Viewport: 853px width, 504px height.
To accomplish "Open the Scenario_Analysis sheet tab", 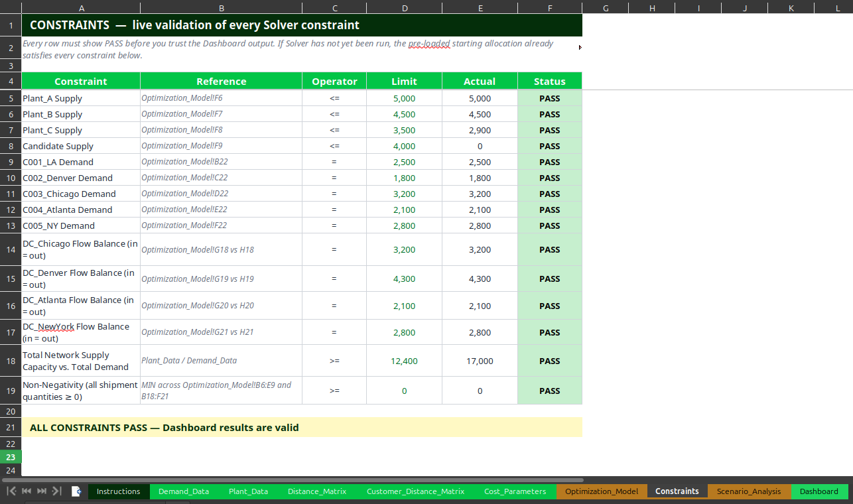I will pos(749,491).
